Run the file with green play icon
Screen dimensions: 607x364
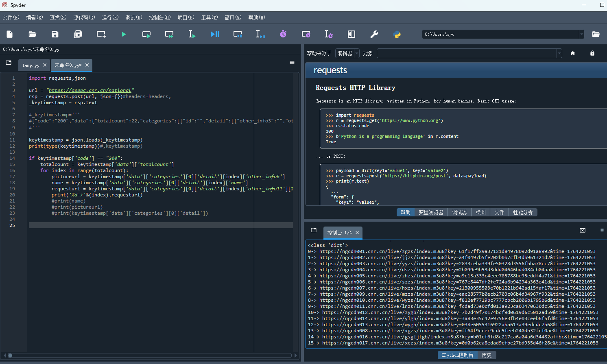(x=124, y=34)
